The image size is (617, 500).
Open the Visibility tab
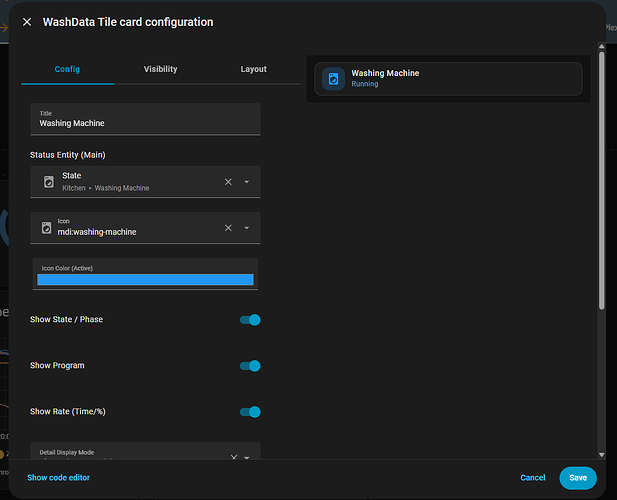(x=161, y=69)
